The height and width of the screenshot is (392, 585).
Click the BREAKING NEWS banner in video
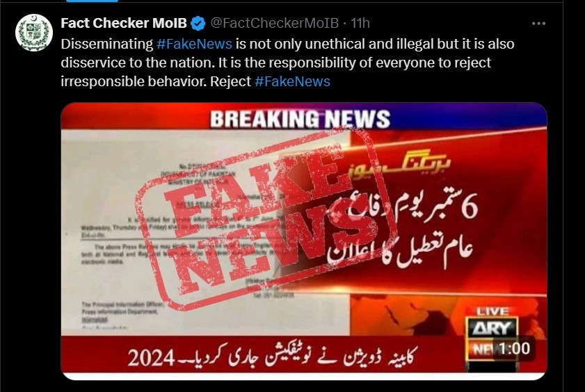coord(300,120)
